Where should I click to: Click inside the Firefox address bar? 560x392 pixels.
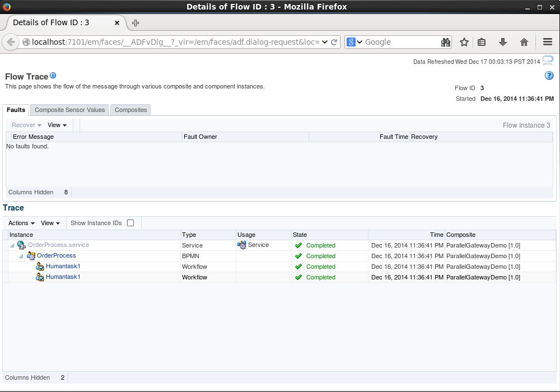(168, 42)
